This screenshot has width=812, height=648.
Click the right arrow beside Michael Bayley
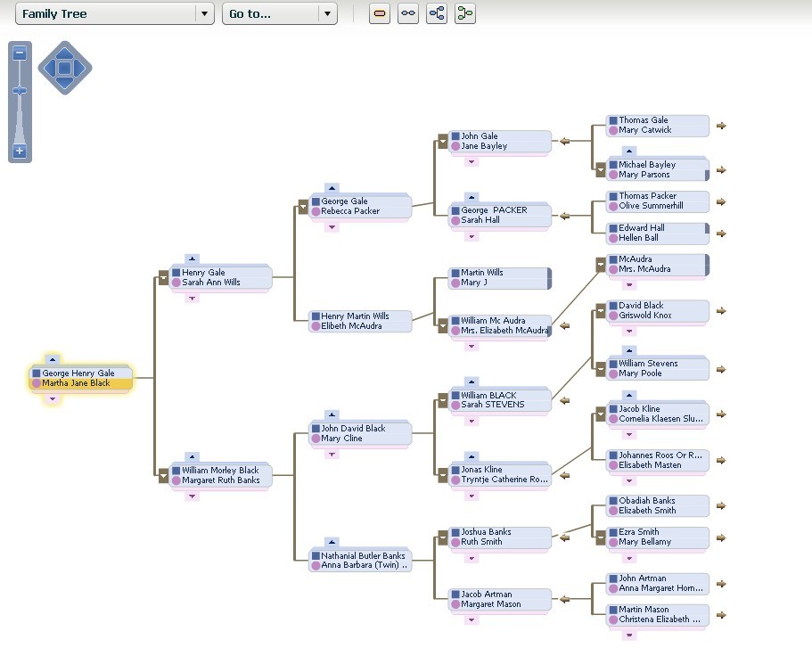click(721, 170)
